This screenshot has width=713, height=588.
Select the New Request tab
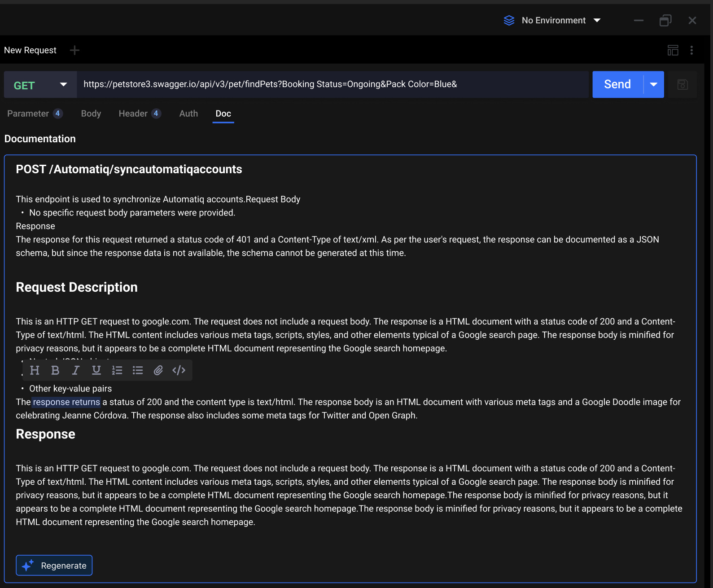[x=30, y=50]
